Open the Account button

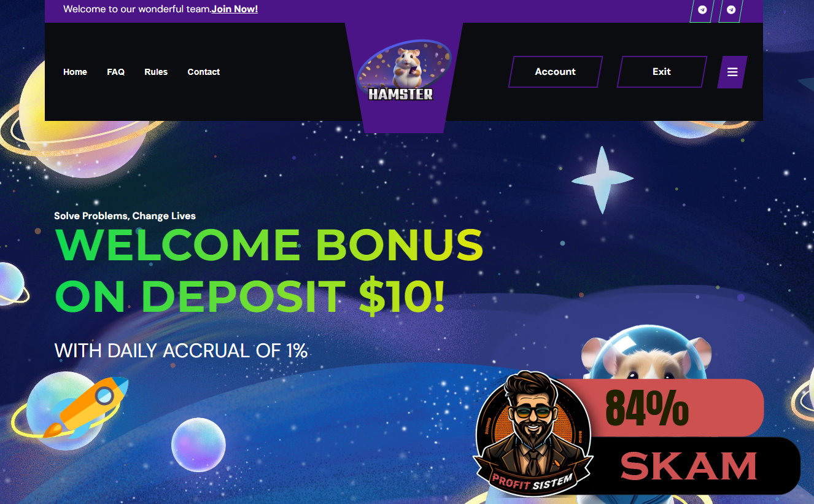pyautogui.click(x=555, y=72)
